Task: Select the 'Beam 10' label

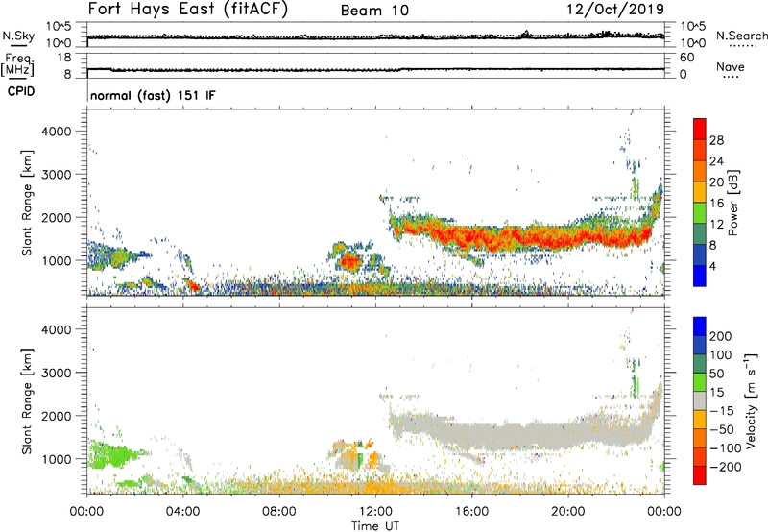Action: click(x=374, y=11)
